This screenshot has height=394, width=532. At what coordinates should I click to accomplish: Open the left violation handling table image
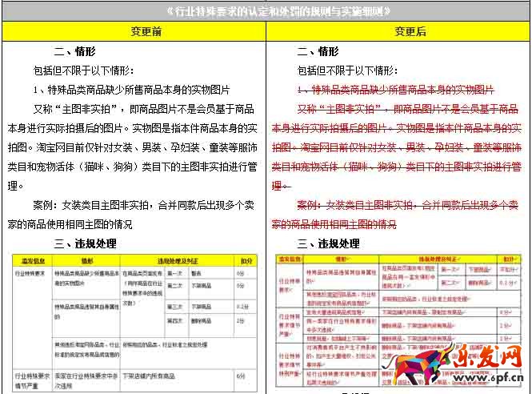point(133,322)
